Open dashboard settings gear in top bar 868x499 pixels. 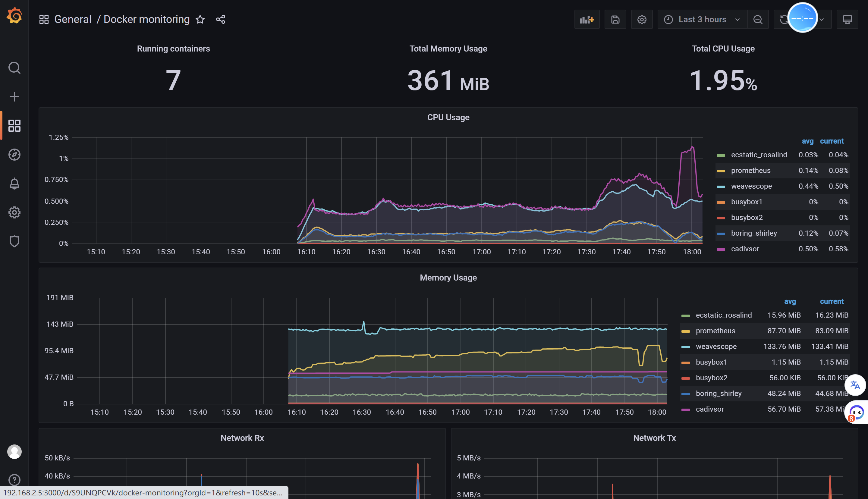click(642, 20)
